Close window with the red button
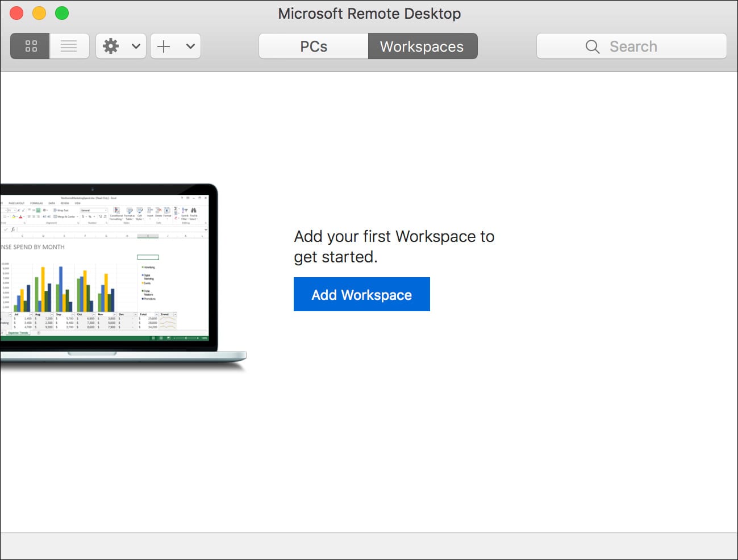 [16, 13]
